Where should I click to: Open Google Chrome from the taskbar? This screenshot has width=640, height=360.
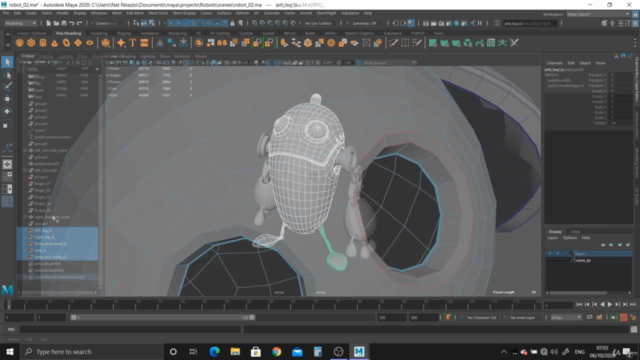pyautogui.click(x=276, y=351)
